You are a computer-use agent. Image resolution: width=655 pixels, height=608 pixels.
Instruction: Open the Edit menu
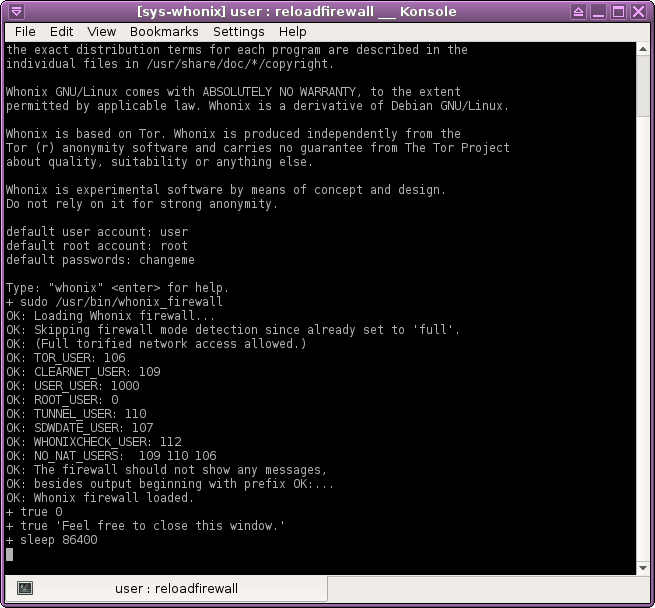click(x=62, y=32)
